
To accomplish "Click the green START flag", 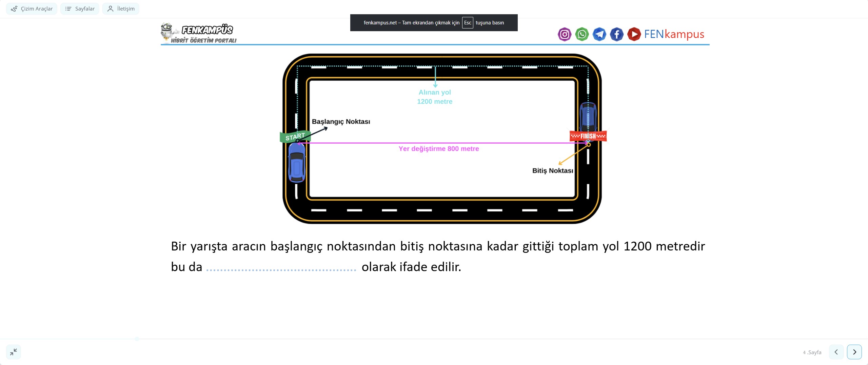I will pos(294,137).
